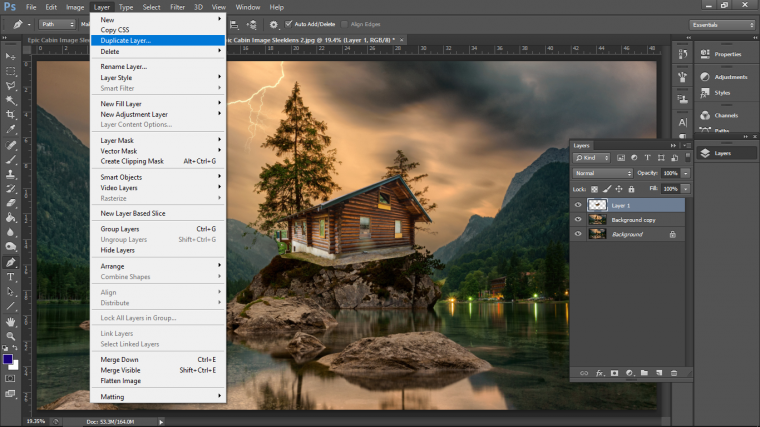Open the Fill slider dropdown arrow
The height and width of the screenshot is (427, 760).
tap(685, 189)
